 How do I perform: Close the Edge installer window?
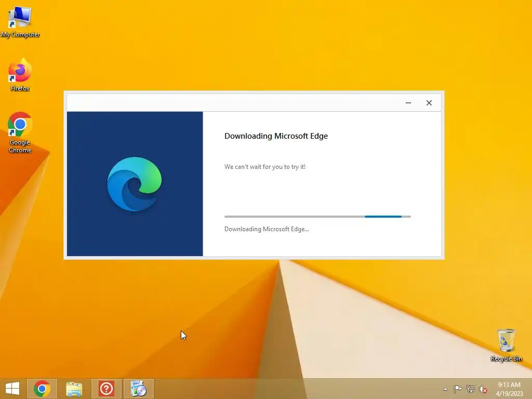[x=429, y=103]
